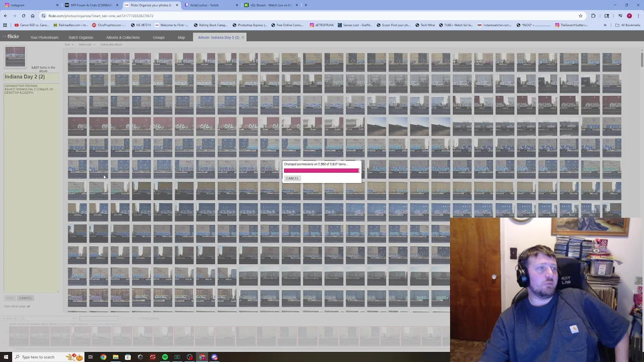Open Your Photostream menu
The width and height of the screenshot is (644, 362).
44,37
